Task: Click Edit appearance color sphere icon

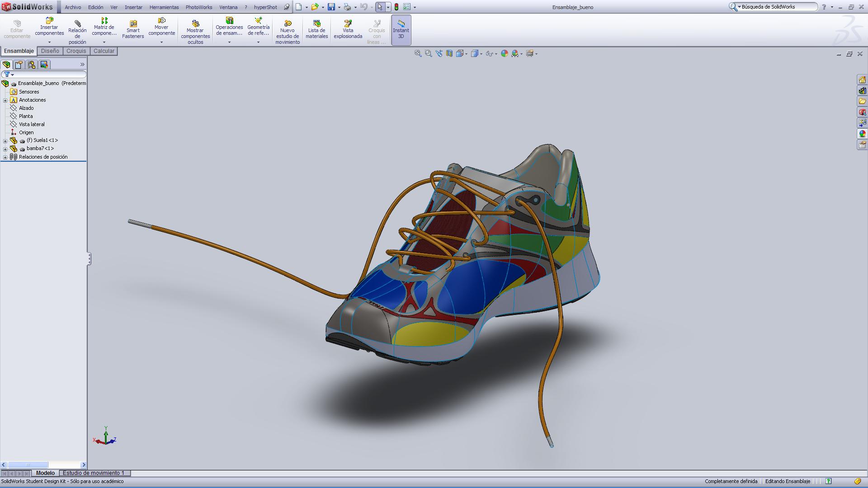Action: pos(504,54)
